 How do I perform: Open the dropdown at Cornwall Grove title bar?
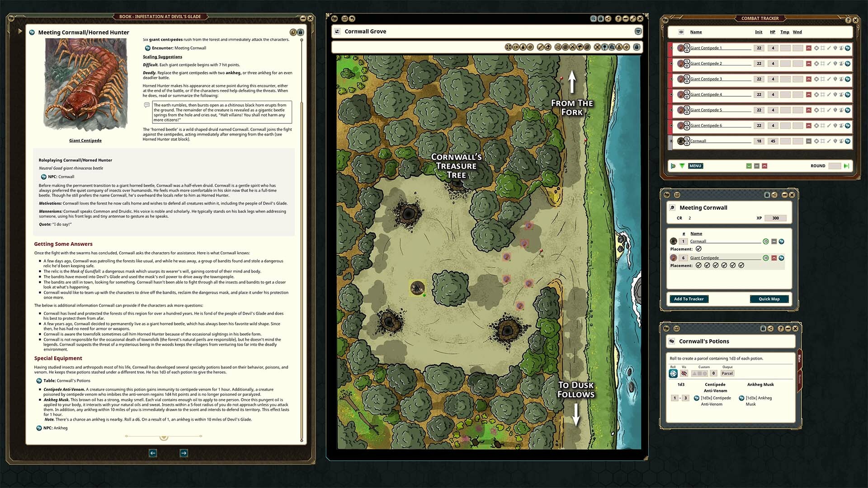coord(638,31)
